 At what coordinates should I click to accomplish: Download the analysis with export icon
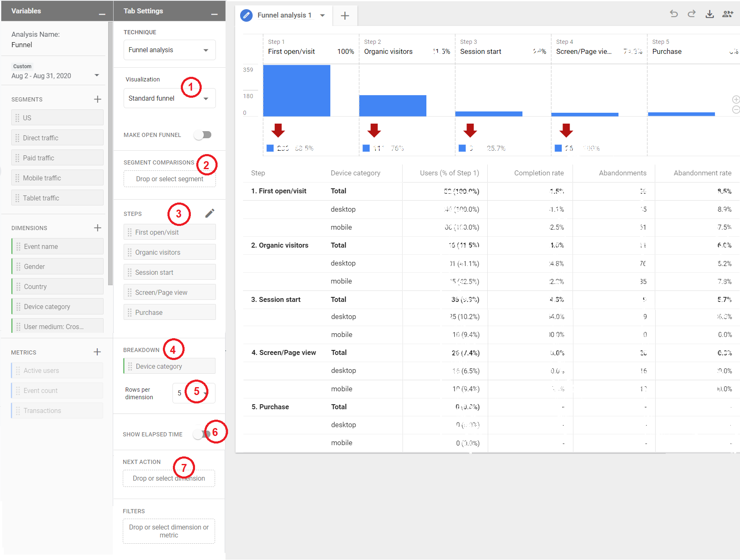710,14
